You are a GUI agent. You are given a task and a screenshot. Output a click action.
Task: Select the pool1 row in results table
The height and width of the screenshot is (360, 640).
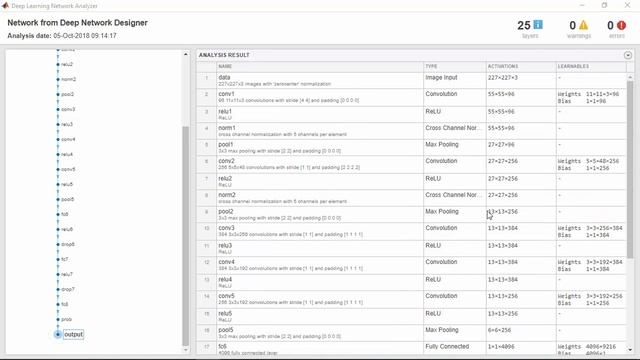tap(411, 148)
